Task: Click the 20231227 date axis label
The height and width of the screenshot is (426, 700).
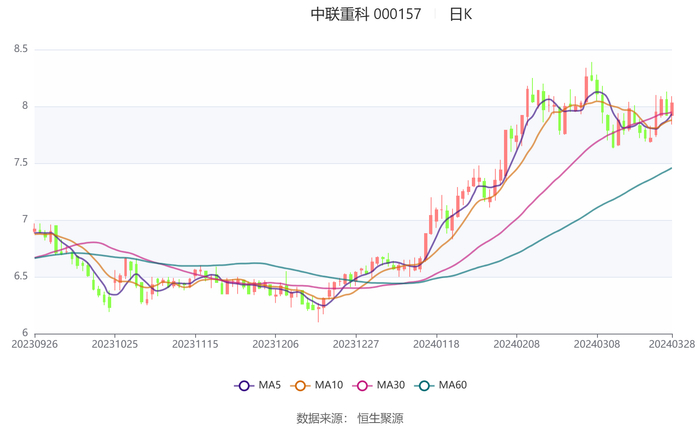Action: click(x=356, y=344)
